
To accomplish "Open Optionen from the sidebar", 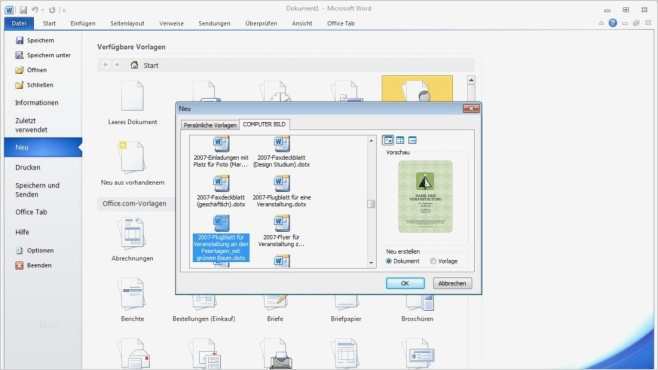I will 35,250.
